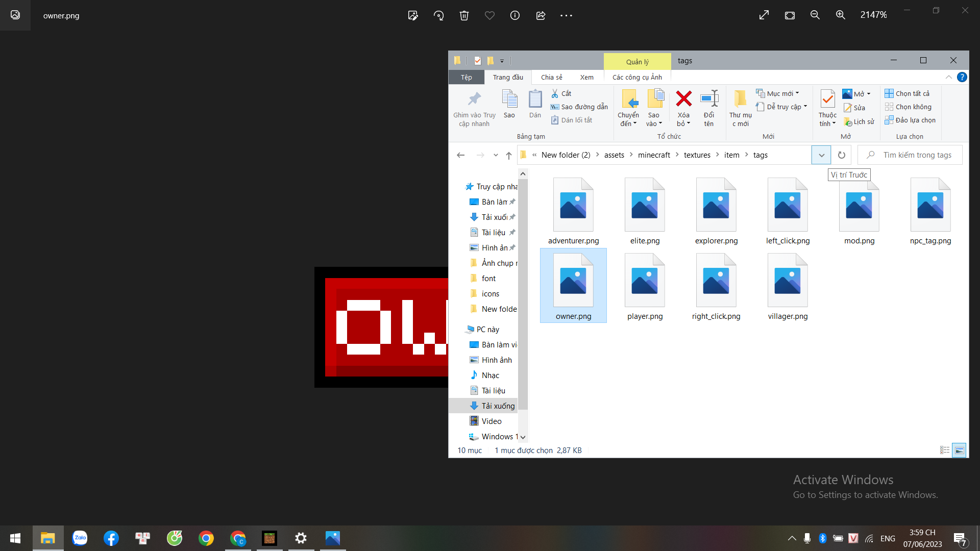Click the Share icon in Photos toolbar

[x=541, y=15]
